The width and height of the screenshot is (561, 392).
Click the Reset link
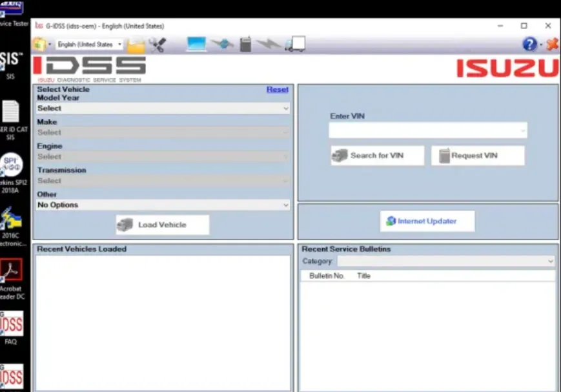pos(278,89)
